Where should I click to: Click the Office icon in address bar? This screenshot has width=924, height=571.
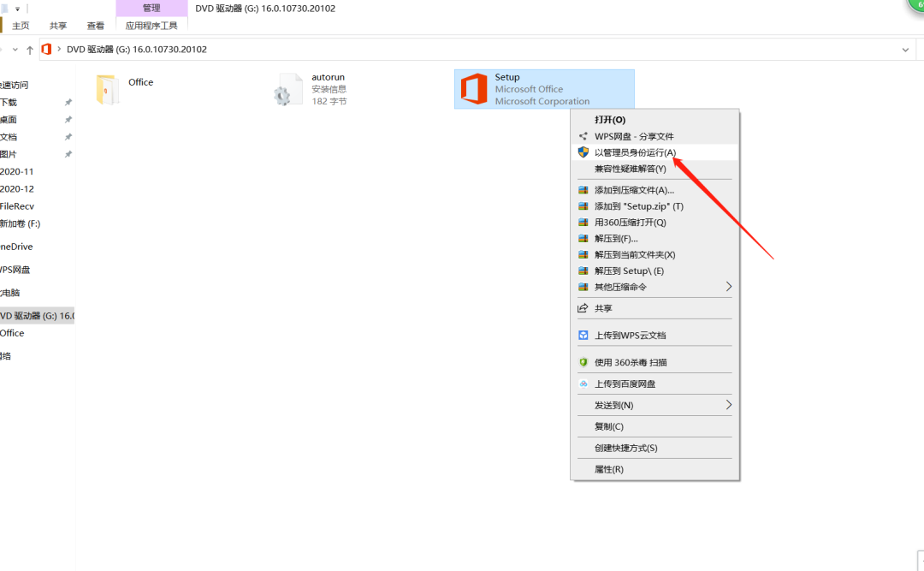click(46, 49)
